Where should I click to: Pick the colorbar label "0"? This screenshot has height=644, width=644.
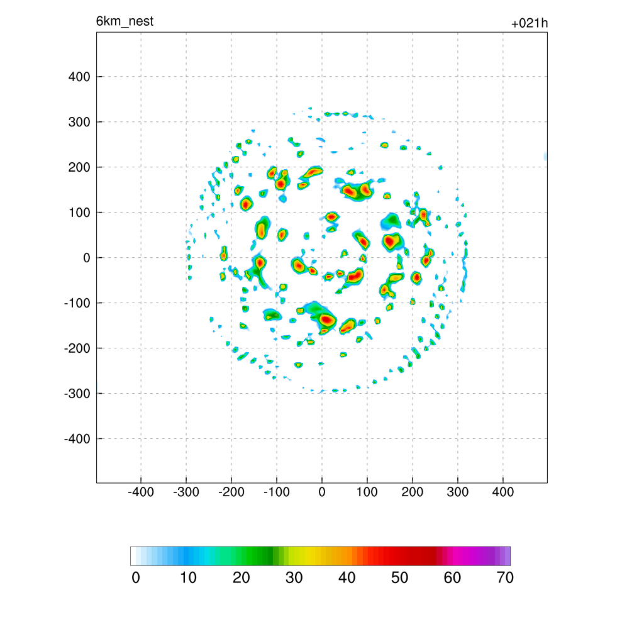pyautogui.click(x=136, y=578)
